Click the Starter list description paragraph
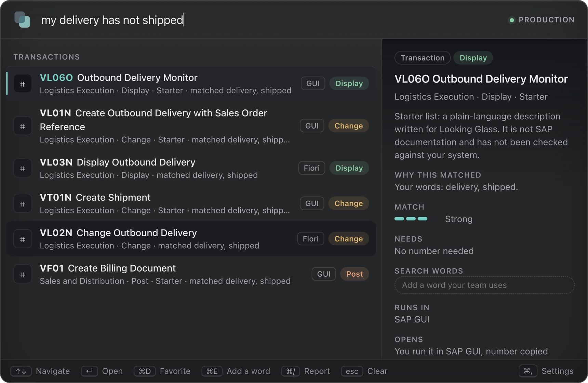Image resolution: width=588 pixels, height=383 pixels. point(481,136)
